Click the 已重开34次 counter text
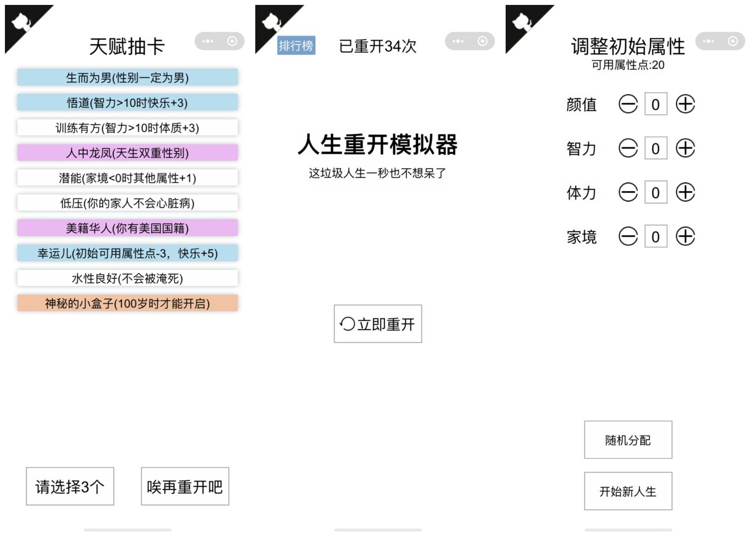Image resolution: width=756 pixels, height=541 pixels. tap(378, 46)
